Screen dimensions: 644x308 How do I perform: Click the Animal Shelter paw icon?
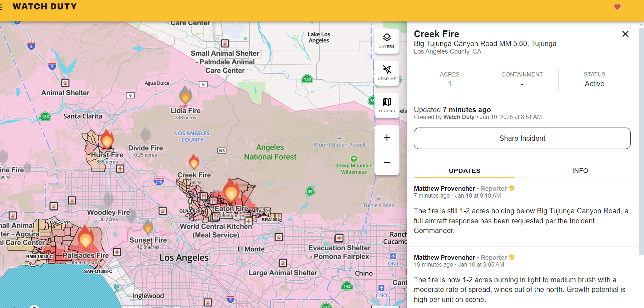(65, 83)
